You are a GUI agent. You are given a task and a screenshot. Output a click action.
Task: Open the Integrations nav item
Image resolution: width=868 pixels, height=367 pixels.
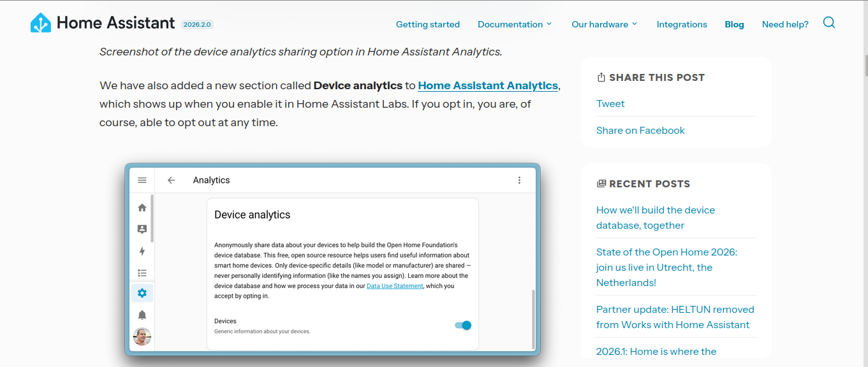[682, 24]
